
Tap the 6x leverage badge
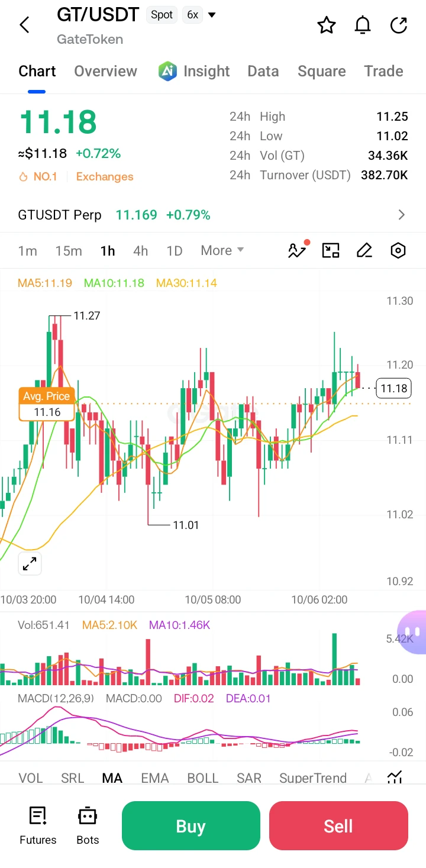pyautogui.click(x=192, y=15)
